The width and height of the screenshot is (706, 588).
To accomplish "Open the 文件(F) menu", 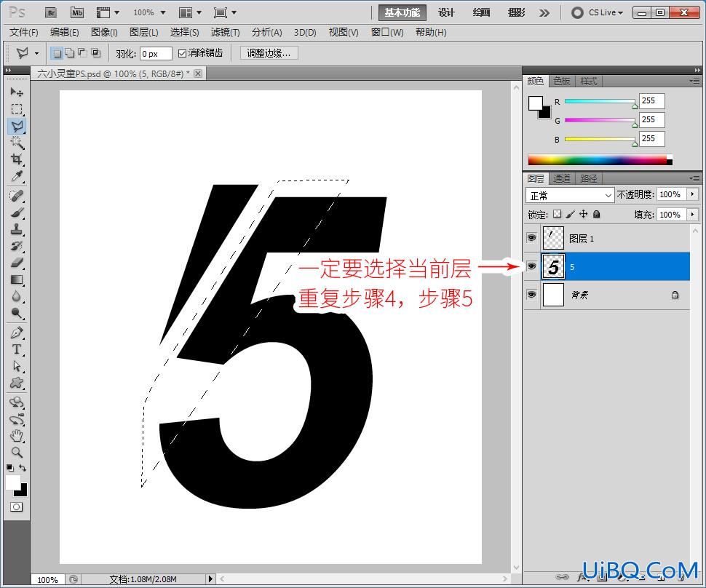I will 24,33.
